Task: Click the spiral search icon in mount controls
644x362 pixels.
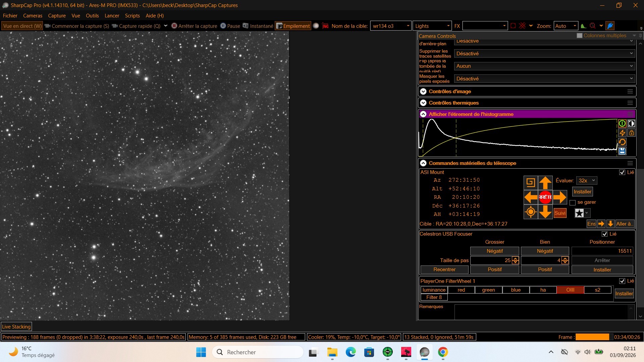Action: [x=531, y=183]
